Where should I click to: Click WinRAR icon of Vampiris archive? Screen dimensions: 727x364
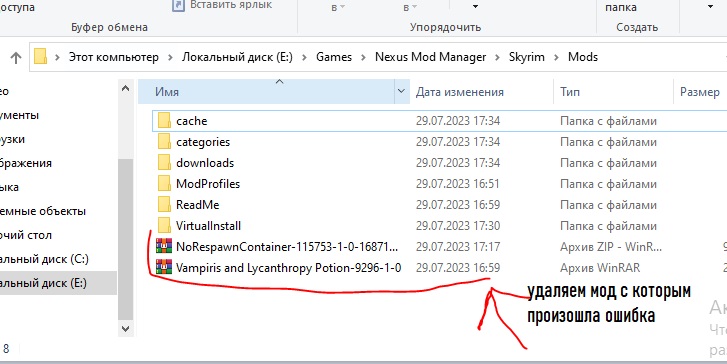[x=164, y=268]
